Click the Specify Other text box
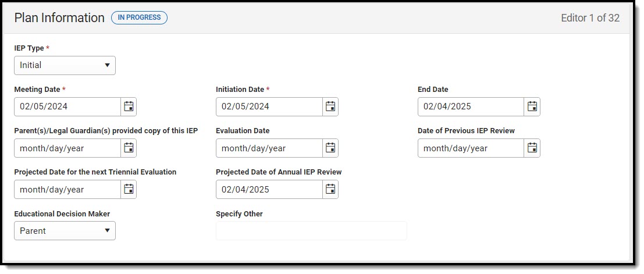This screenshot has height=274, width=644. [x=311, y=231]
